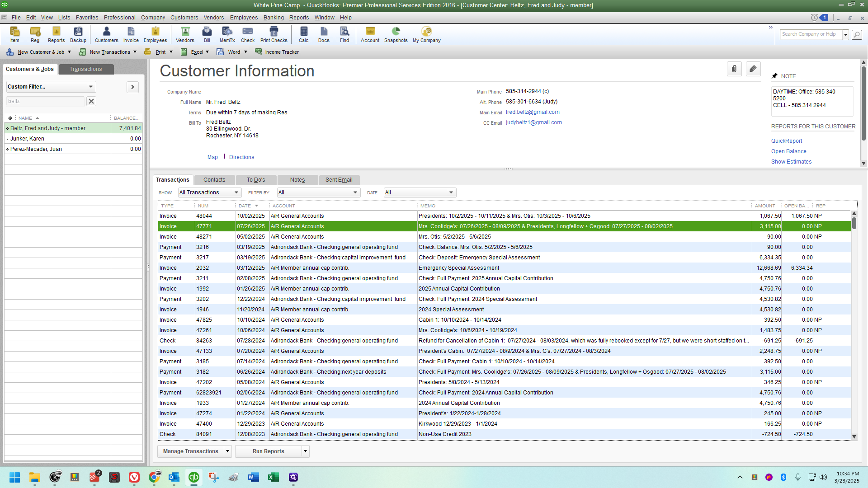Screen dimensions: 868x488
Task: Open Income Tracker
Action: click(277, 52)
